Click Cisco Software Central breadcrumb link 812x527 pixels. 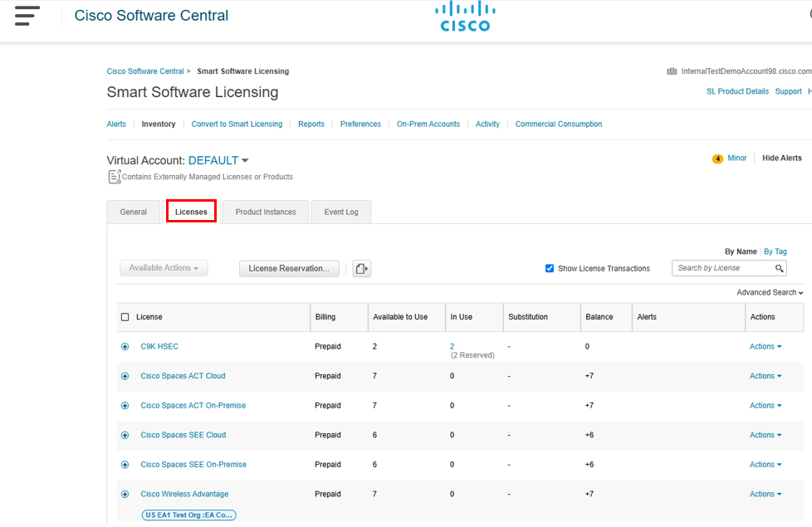tap(145, 71)
